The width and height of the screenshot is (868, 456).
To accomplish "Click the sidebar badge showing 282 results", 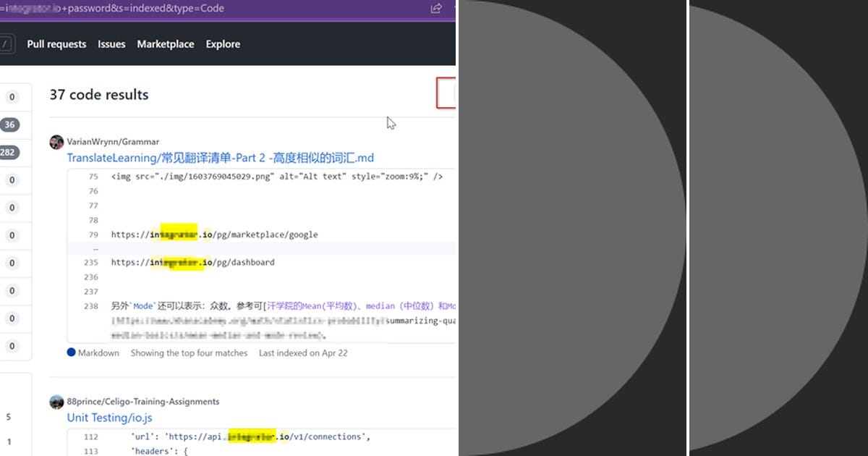I will (x=9, y=153).
